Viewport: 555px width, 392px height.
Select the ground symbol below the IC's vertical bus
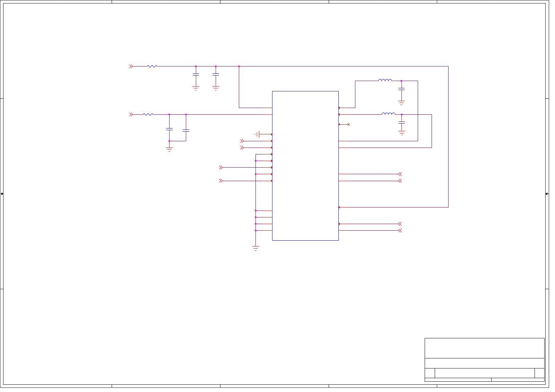tap(255, 248)
